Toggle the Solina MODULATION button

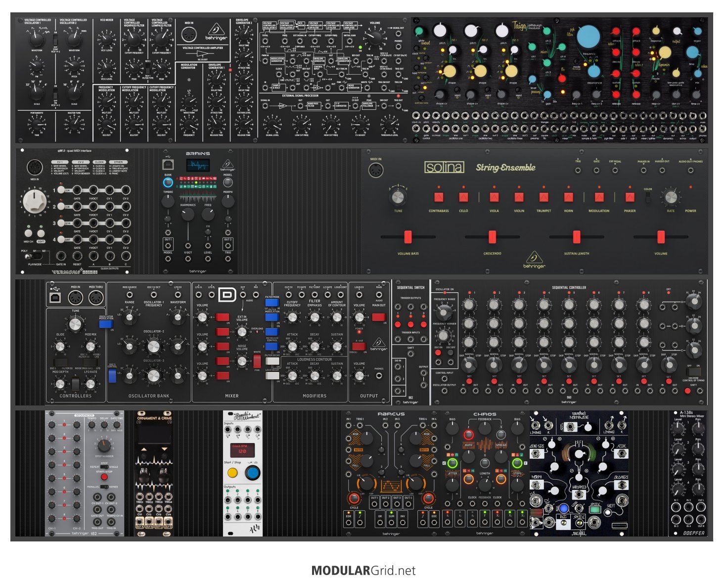[x=599, y=197]
